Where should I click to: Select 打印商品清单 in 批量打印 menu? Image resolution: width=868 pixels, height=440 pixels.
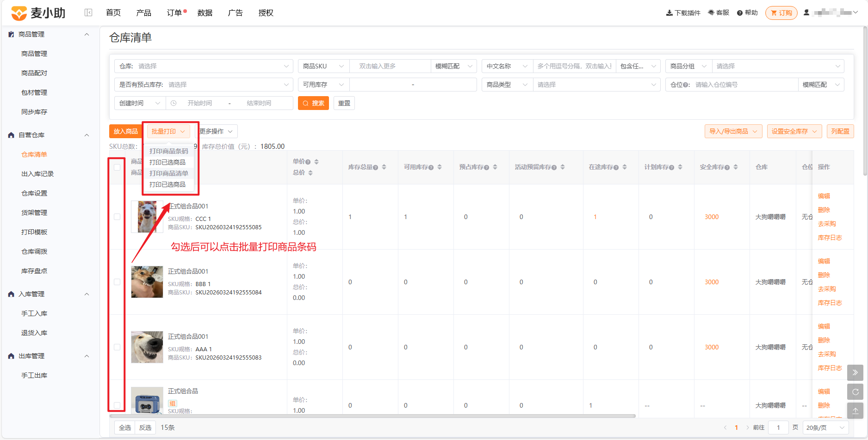169,173
